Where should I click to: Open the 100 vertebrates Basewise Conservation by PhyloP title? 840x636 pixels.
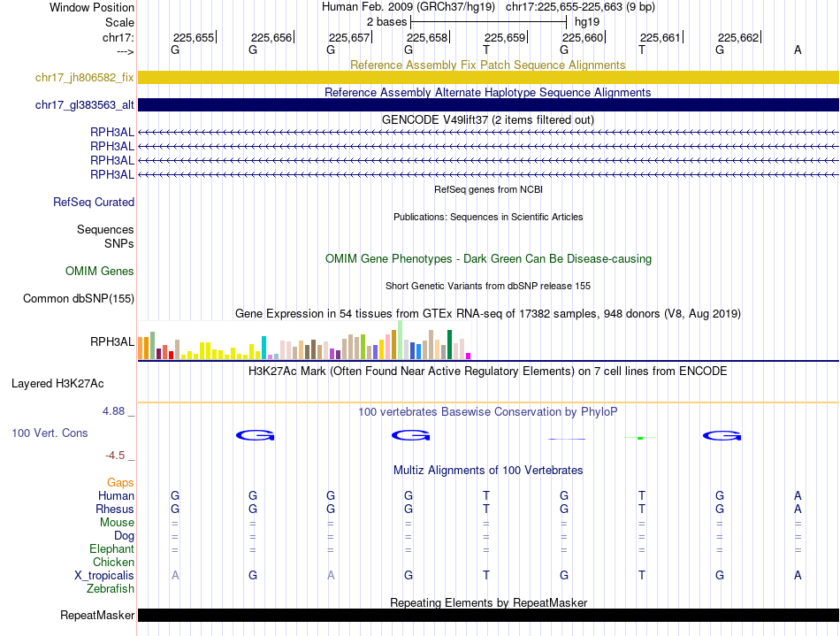pos(487,411)
